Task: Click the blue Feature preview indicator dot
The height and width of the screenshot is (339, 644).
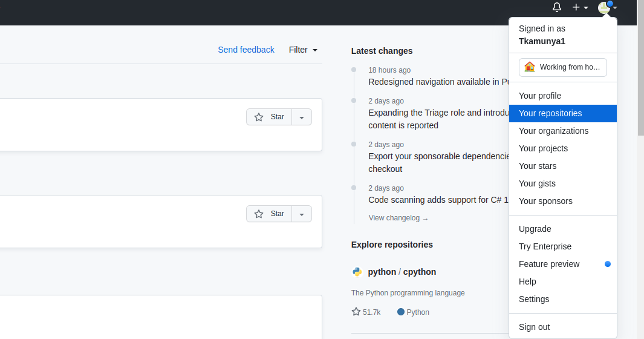Action: 608,264
